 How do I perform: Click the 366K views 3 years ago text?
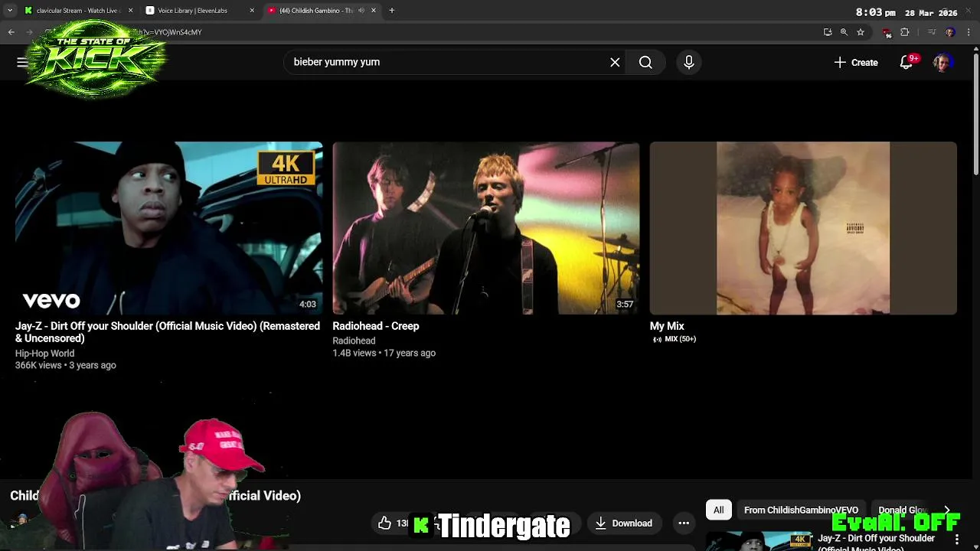point(65,366)
